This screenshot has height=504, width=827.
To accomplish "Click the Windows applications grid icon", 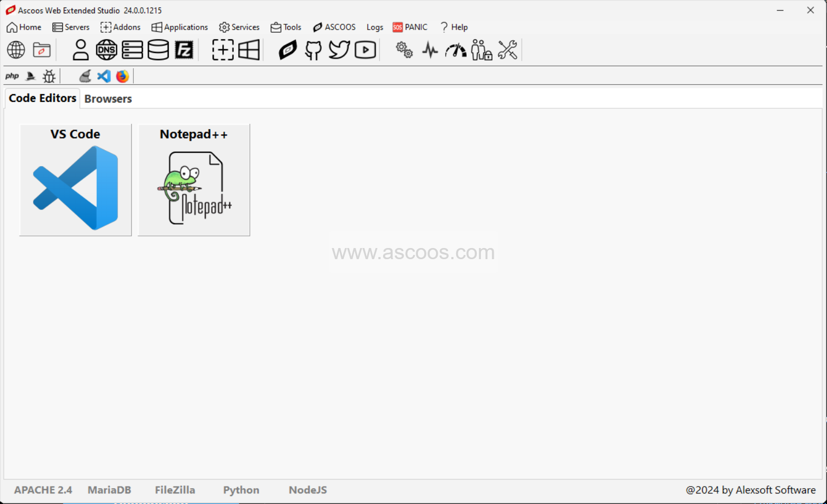I will pos(249,50).
